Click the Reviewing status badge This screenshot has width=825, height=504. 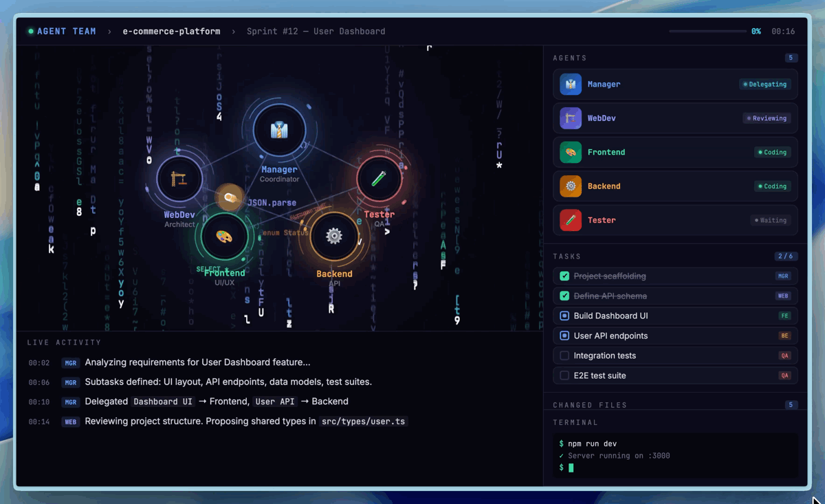click(767, 118)
